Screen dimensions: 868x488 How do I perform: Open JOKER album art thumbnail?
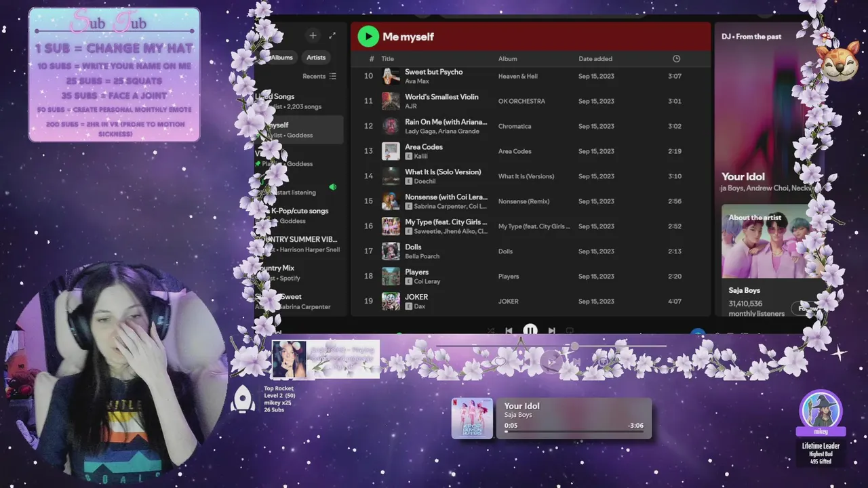click(391, 302)
